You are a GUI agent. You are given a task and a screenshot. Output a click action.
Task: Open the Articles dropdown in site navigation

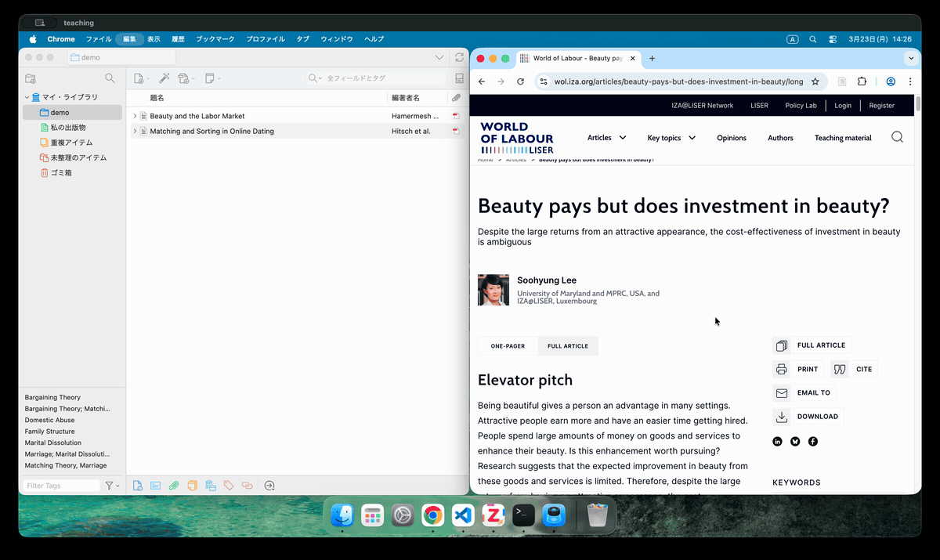[x=606, y=138]
